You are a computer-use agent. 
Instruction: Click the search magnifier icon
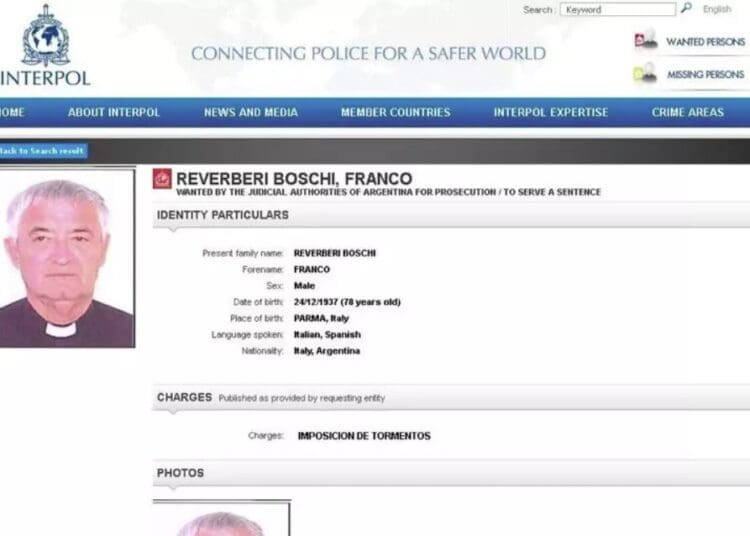click(x=686, y=8)
